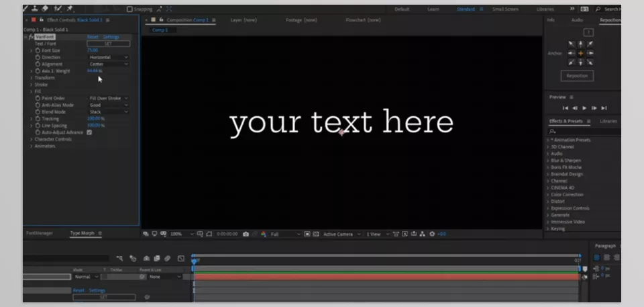644x307 pixels.
Task: Open Effect Controls panel menu icon
Action: [x=107, y=19]
